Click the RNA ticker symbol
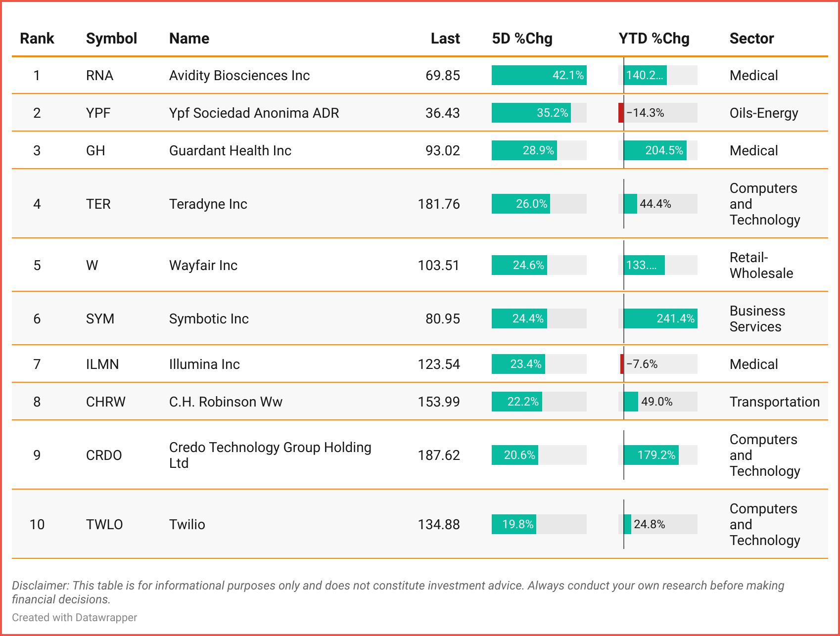 99,76
